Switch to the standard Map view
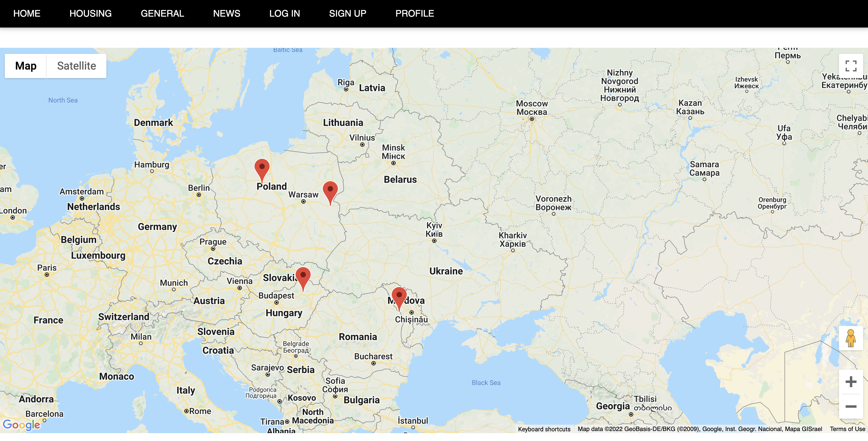The width and height of the screenshot is (868, 441). pos(26,66)
